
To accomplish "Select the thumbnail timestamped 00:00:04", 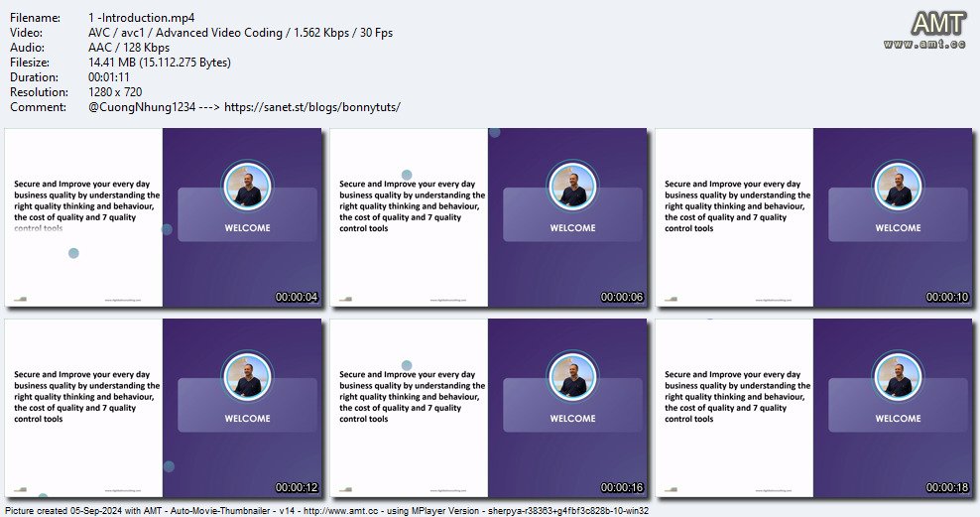I will point(163,217).
